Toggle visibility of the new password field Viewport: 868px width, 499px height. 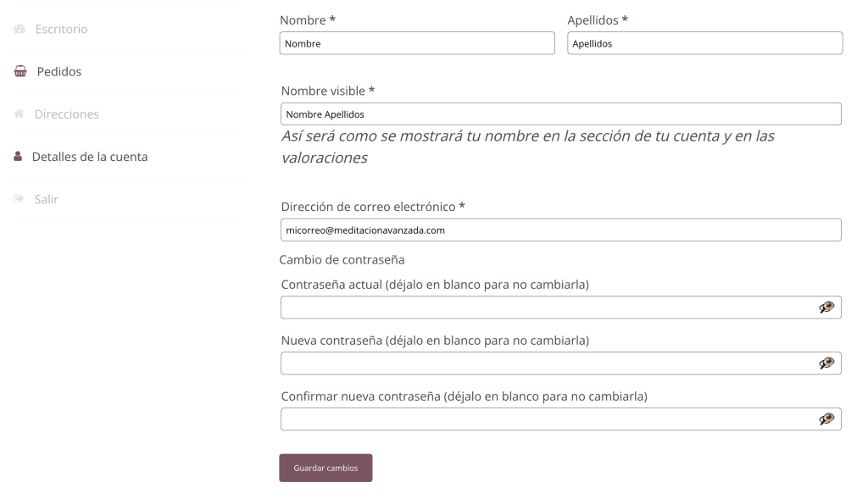(x=826, y=363)
